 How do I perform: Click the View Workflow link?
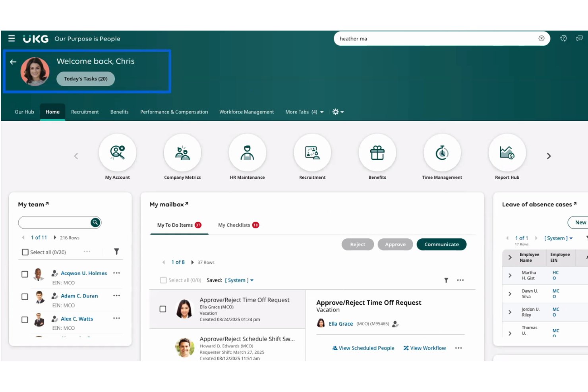point(424,348)
